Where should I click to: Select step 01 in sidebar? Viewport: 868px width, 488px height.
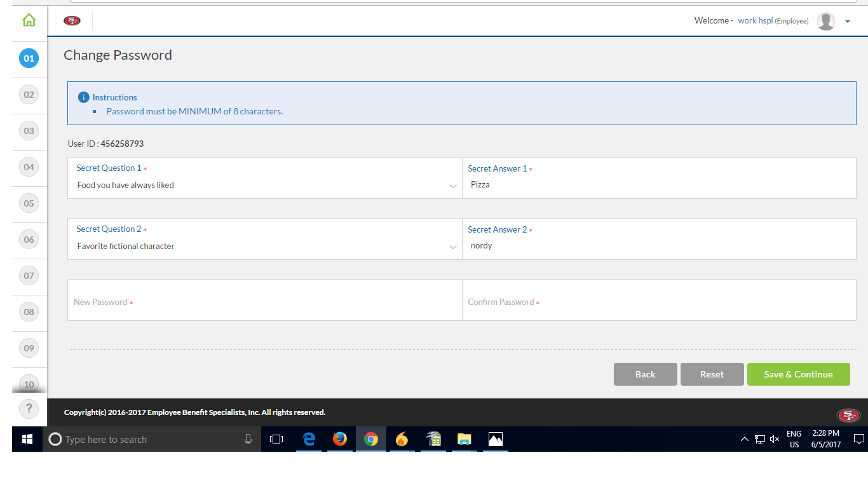(x=29, y=58)
